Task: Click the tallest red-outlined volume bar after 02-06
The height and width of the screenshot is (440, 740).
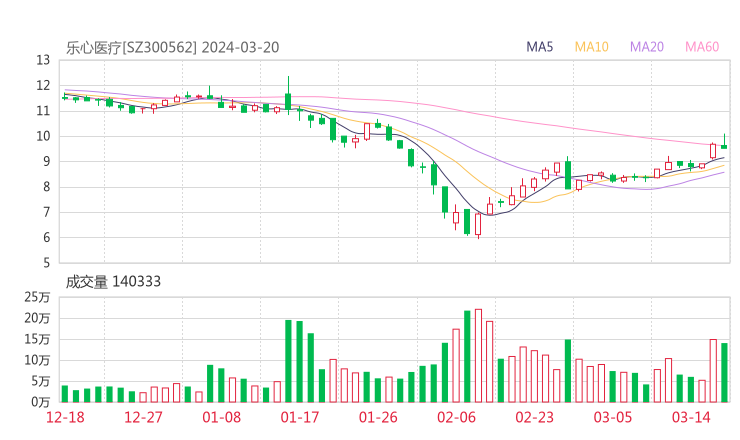Action: [478, 356]
